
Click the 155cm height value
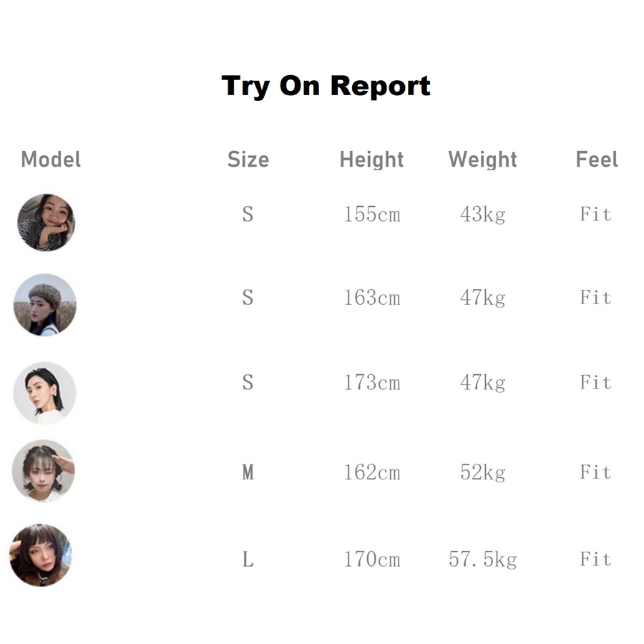click(x=371, y=214)
